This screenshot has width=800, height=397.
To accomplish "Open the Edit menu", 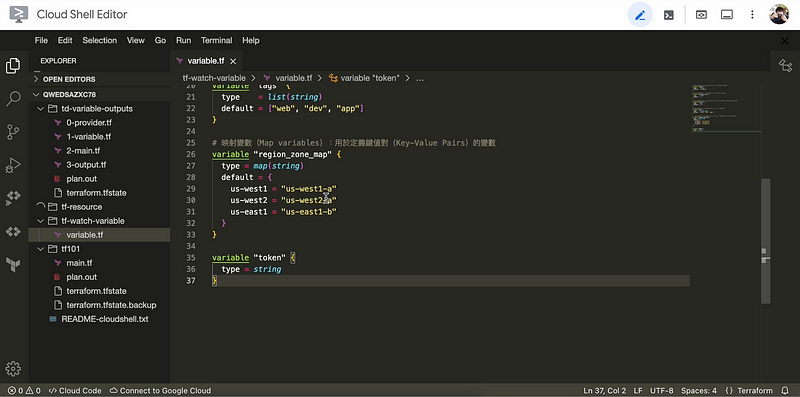I will click(x=65, y=40).
